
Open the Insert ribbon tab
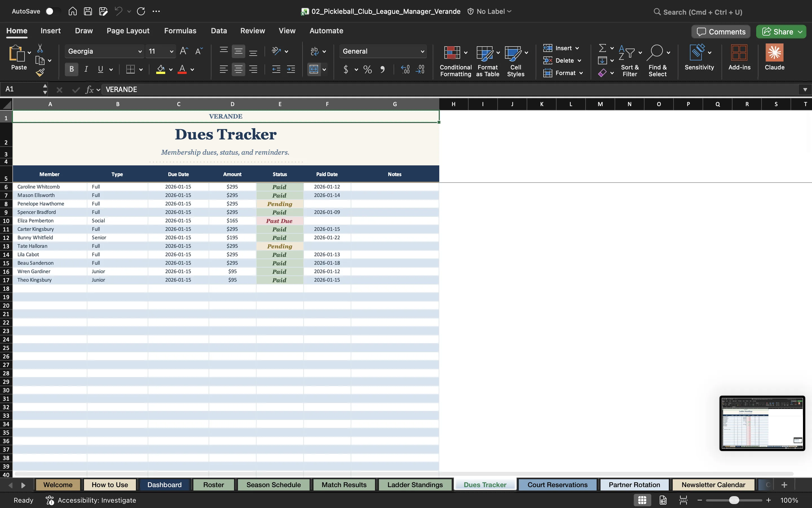click(x=51, y=30)
